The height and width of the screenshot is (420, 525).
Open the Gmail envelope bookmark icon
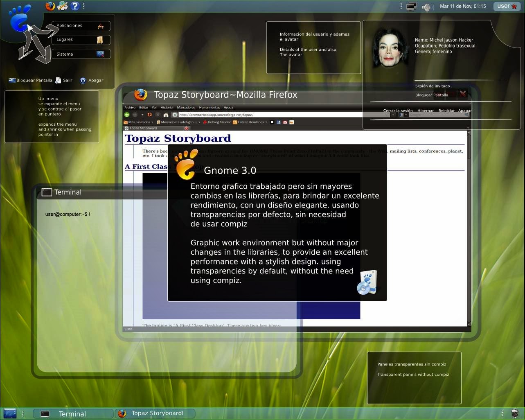(x=285, y=122)
